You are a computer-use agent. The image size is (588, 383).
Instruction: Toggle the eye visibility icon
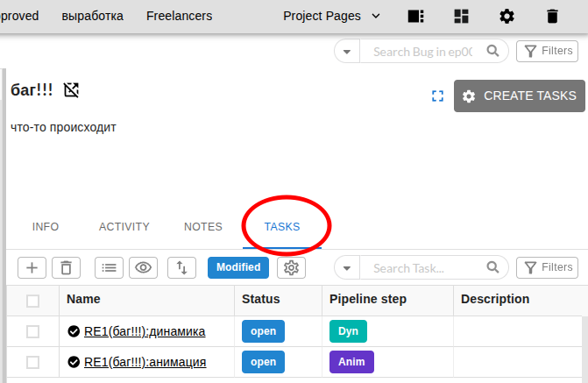tap(144, 268)
